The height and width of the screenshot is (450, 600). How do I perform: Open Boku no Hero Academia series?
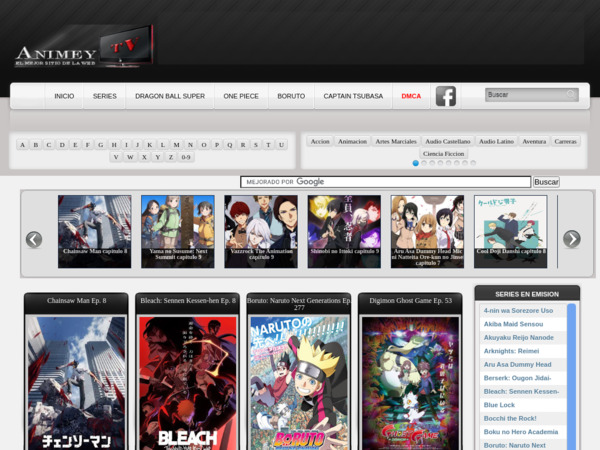point(521,432)
